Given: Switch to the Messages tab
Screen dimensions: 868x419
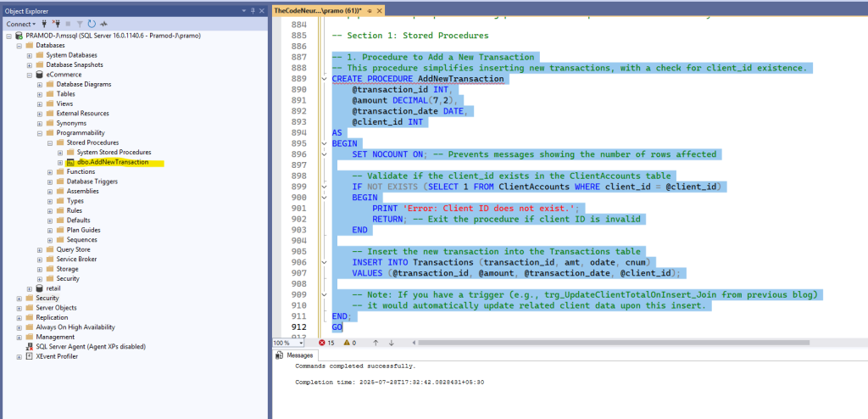Looking at the screenshot, I should 295,355.
